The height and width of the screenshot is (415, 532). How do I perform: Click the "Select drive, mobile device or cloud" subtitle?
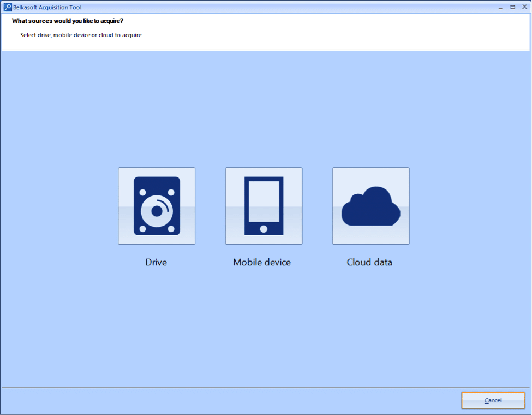point(81,35)
